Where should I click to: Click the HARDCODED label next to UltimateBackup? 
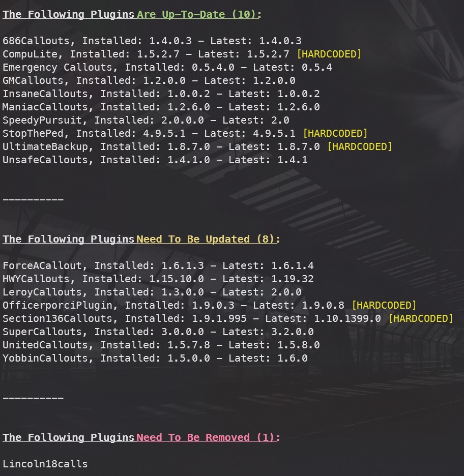tap(359, 146)
